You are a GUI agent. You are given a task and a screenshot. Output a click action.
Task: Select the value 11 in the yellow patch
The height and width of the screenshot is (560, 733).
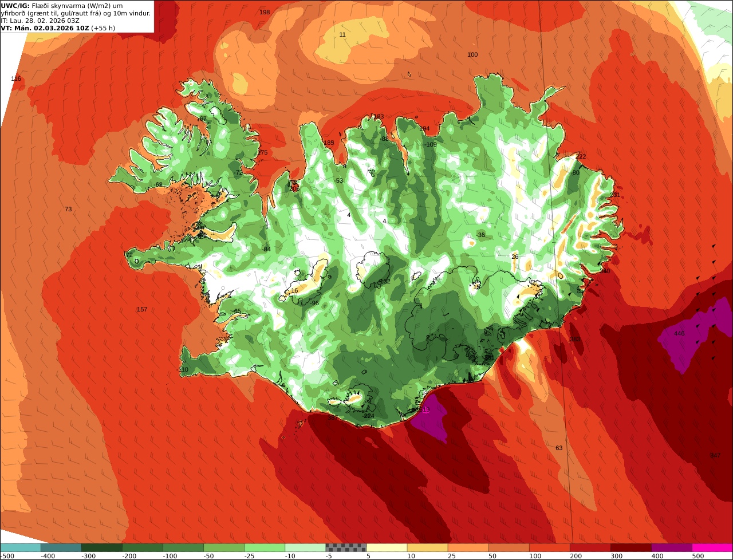pos(342,34)
